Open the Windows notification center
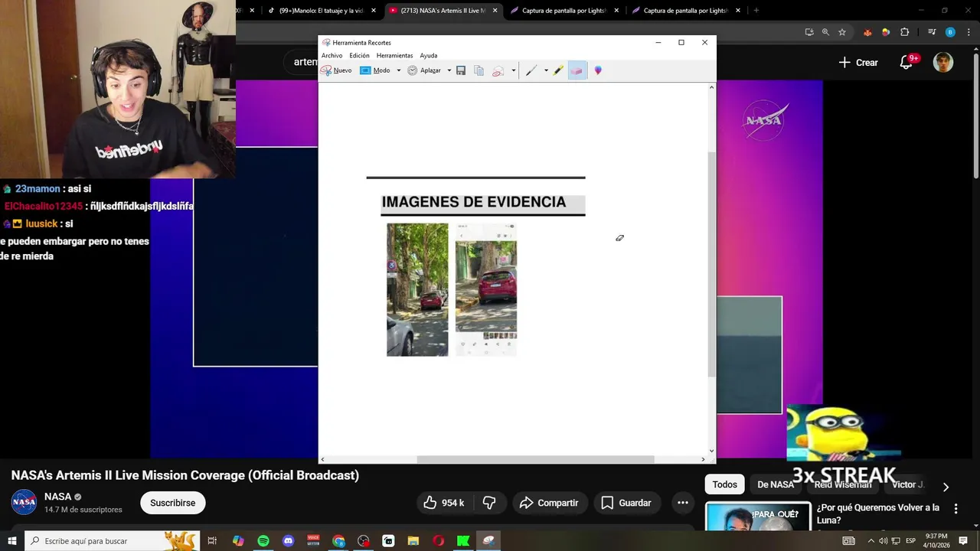The width and height of the screenshot is (980, 551). [x=963, y=541]
